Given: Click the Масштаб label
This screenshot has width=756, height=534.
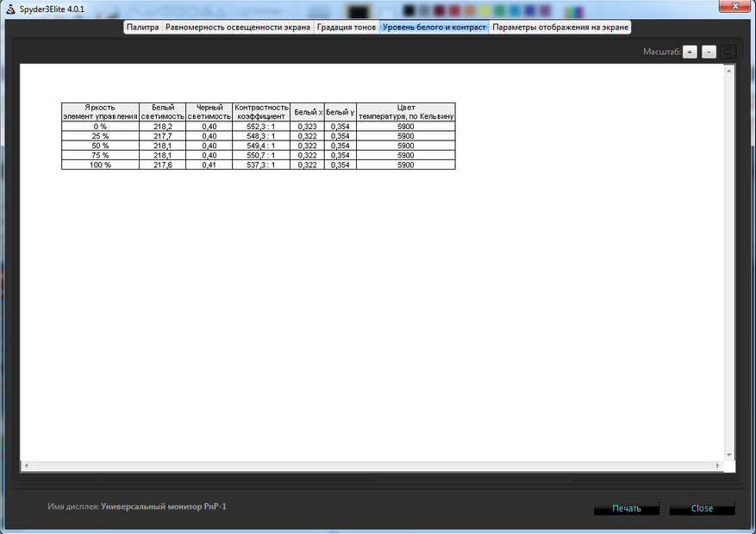Looking at the screenshot, I should point(661,52).
